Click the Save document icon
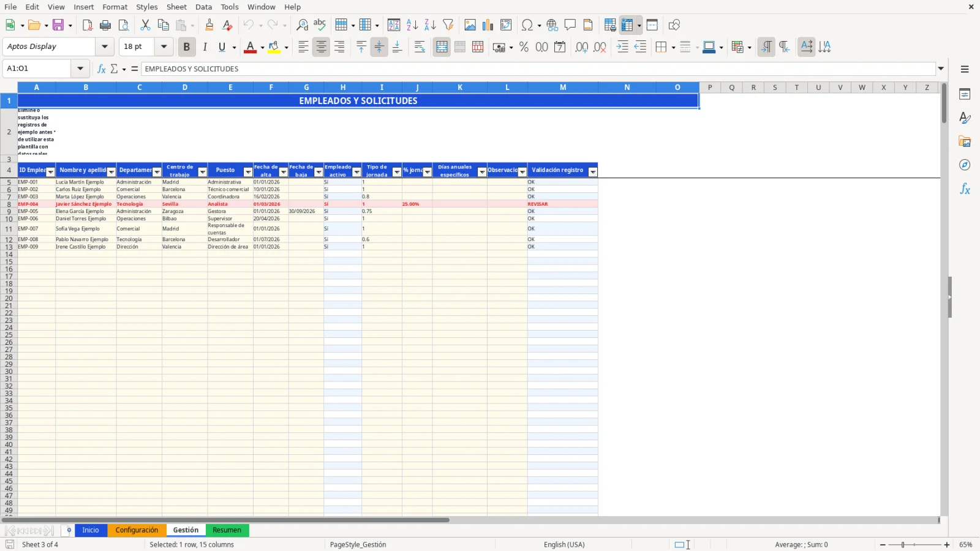Image resolution: width=980 pixels, height=551 pixels. point(58,25)
